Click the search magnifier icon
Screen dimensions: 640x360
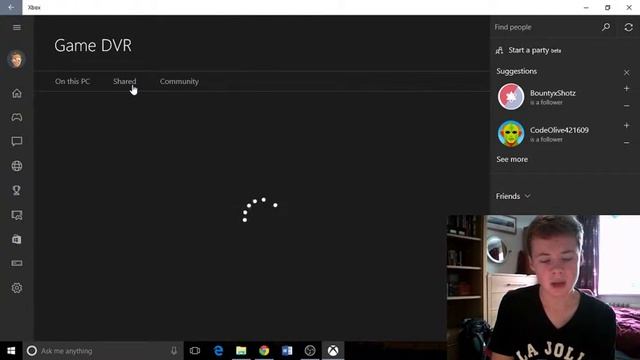606,27
